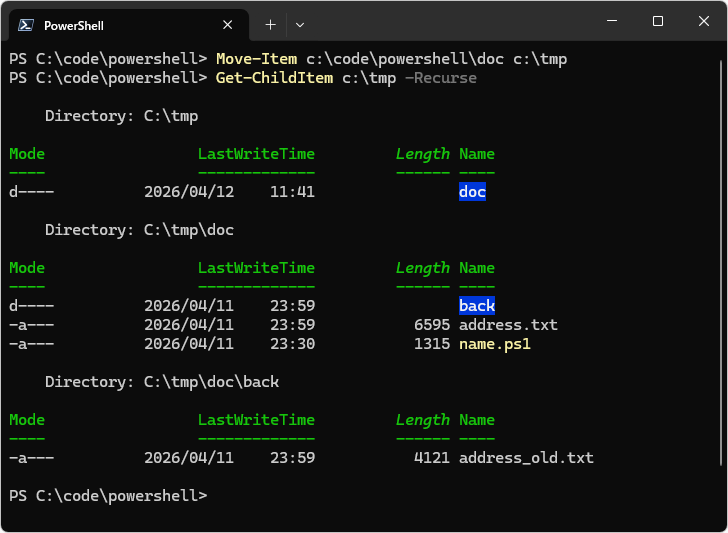Click the 6595 length value

coord(432,325)
